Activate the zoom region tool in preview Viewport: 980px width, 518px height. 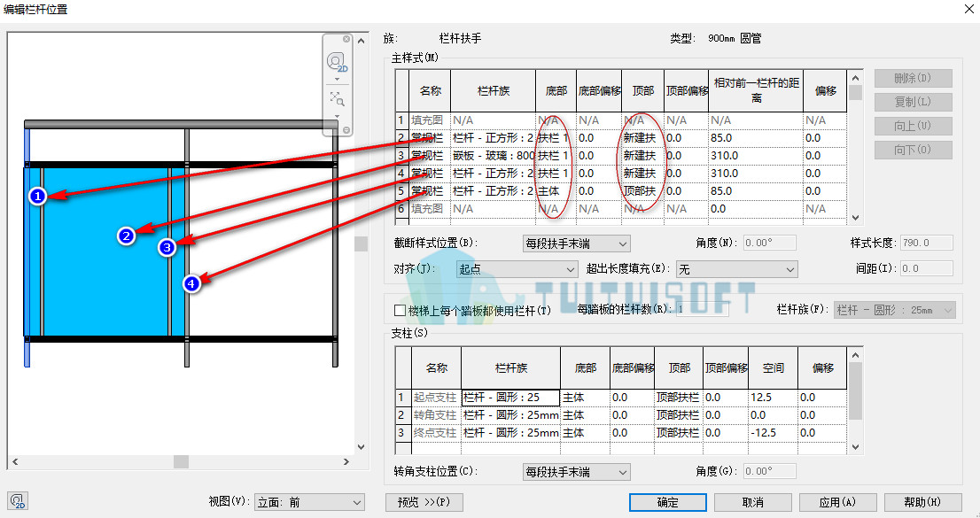[337, 98]
